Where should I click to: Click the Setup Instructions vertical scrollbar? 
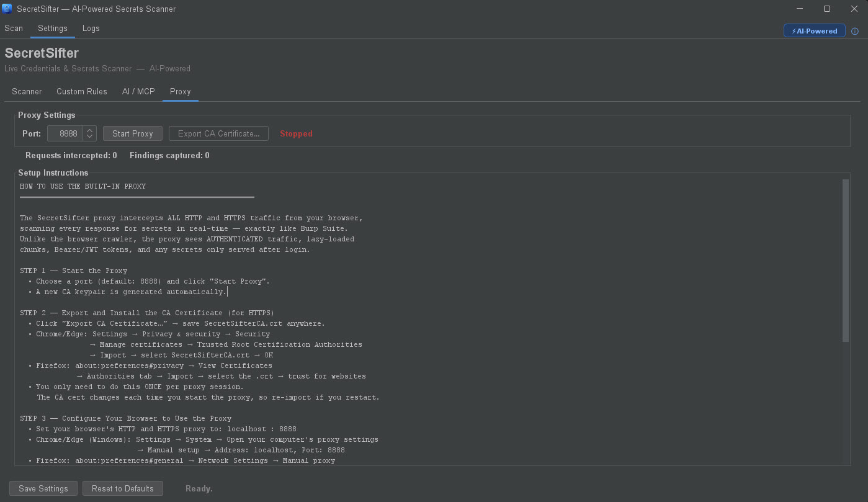tap(845, 261)
